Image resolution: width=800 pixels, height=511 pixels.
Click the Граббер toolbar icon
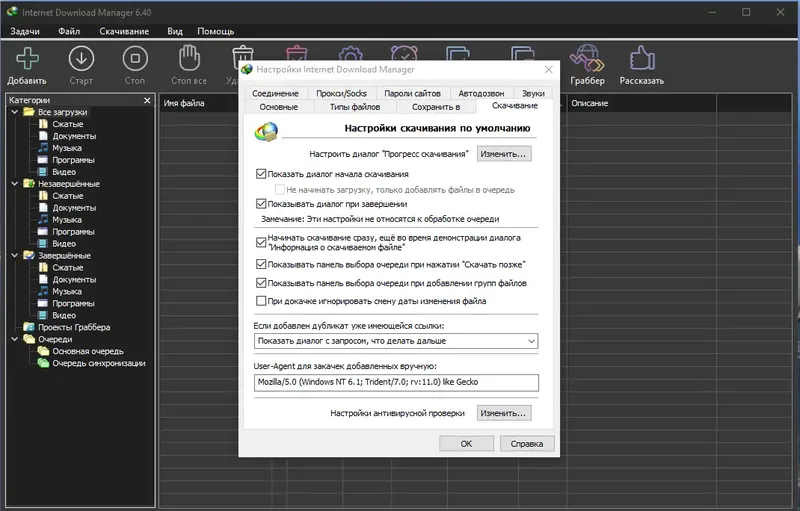click(587, 58)
